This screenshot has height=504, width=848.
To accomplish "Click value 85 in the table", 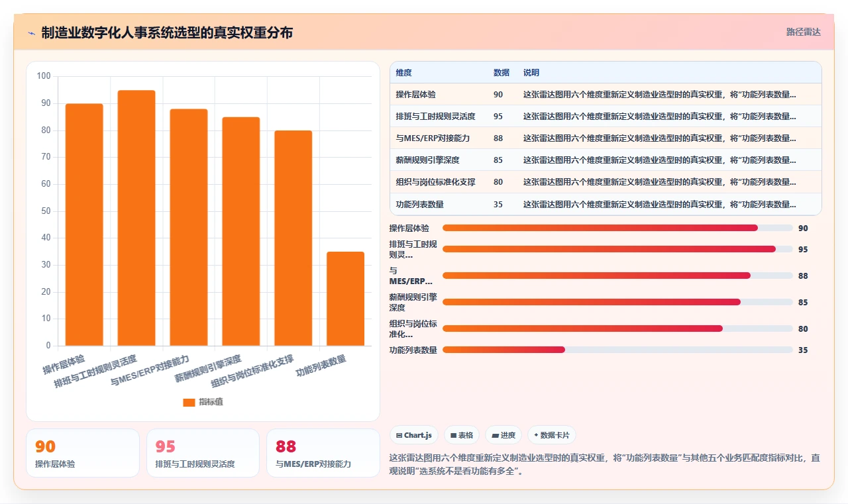I will (x=498, y=160).
